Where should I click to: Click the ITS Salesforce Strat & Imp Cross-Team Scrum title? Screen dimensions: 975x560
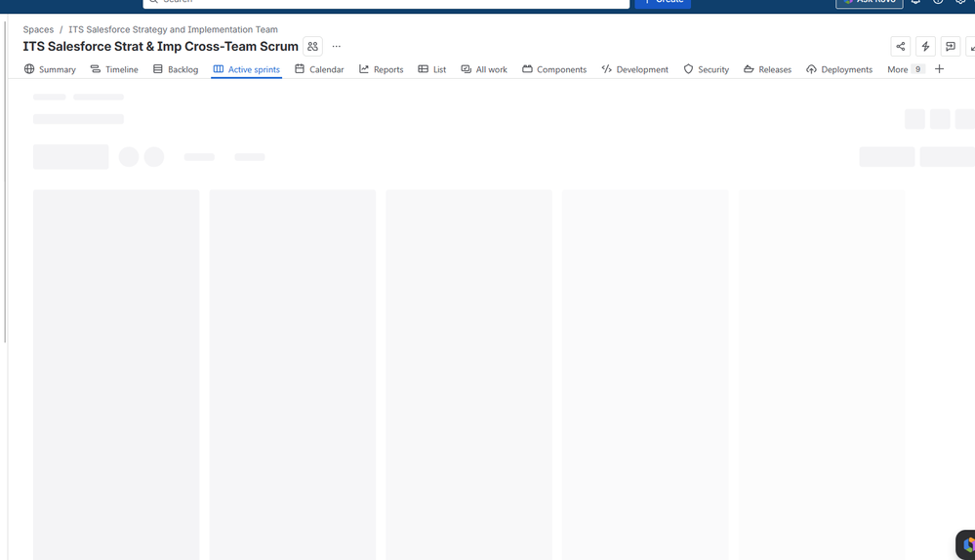coord(160,47)
